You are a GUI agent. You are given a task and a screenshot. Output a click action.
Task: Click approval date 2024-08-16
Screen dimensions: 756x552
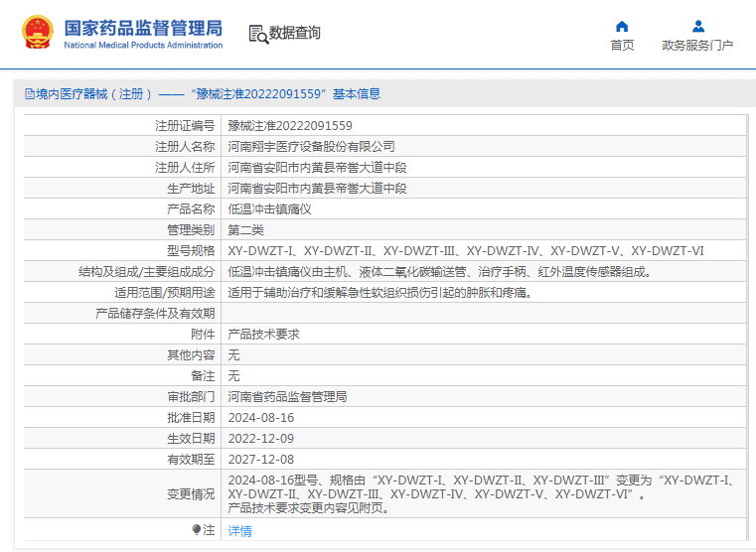(261, 418)
